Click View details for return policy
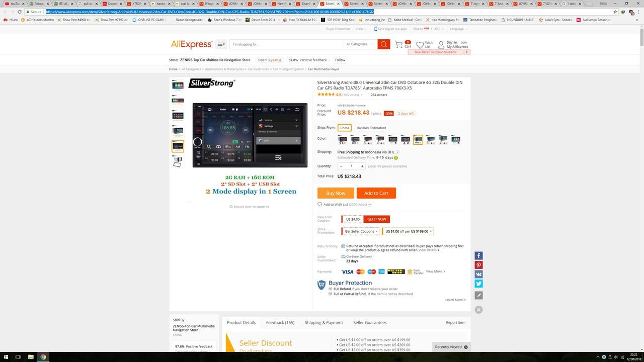 coord(428,250)
